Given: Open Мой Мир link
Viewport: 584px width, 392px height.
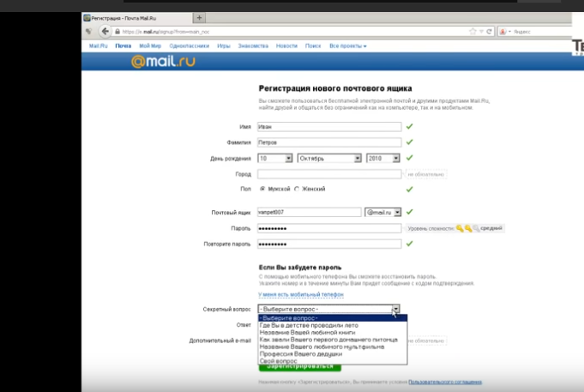Looking at the screenshot, I should coord(150,45).
